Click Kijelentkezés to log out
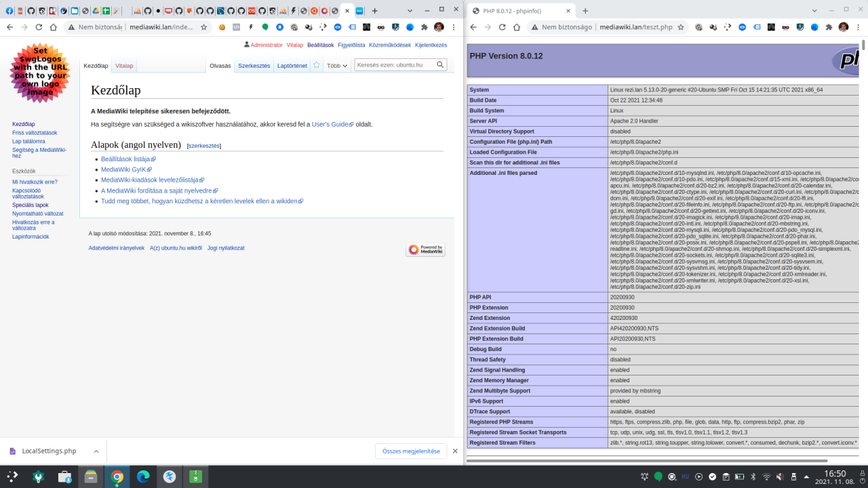The height and width of the screenshot is (488, 868). (431, 45)
